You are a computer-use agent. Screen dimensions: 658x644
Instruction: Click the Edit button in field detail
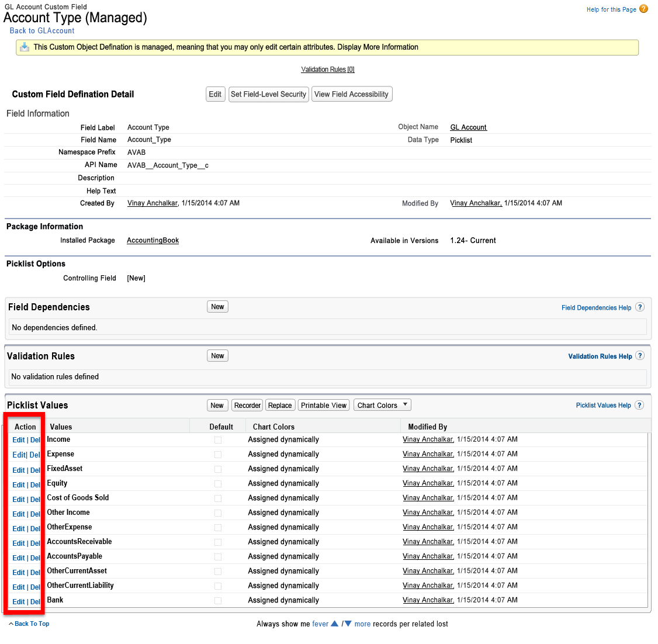215,94
